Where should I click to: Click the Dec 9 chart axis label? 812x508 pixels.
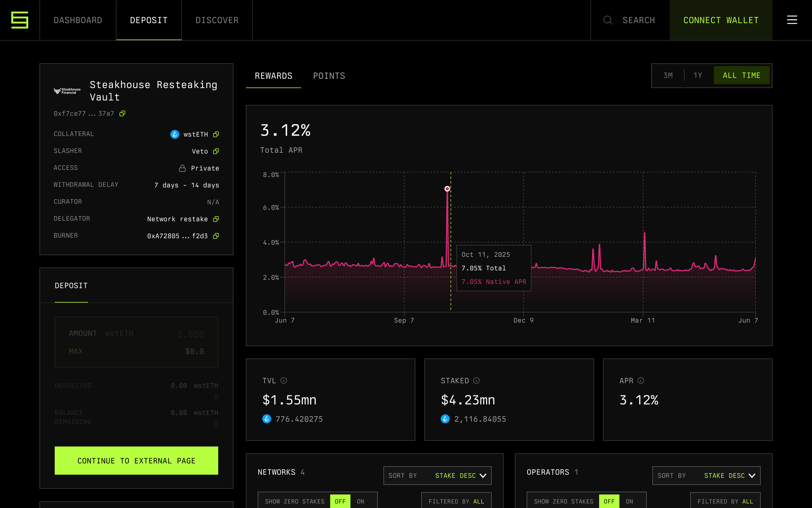(524, 320)
